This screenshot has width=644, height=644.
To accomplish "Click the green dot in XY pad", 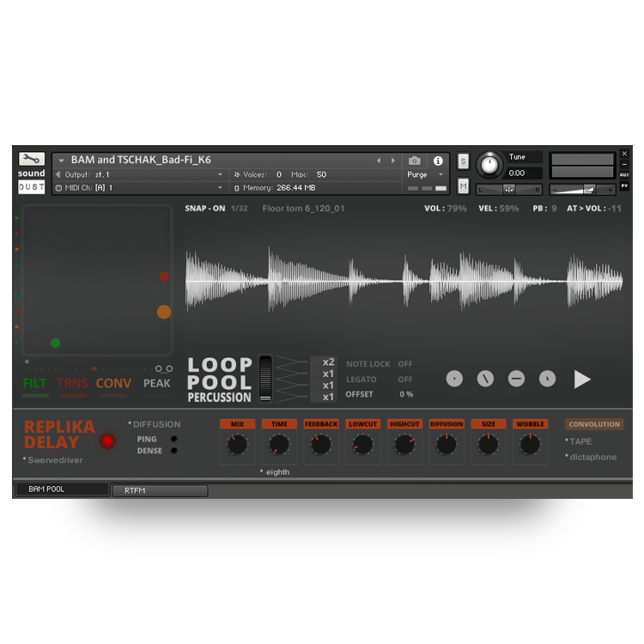I will [56, 343].
